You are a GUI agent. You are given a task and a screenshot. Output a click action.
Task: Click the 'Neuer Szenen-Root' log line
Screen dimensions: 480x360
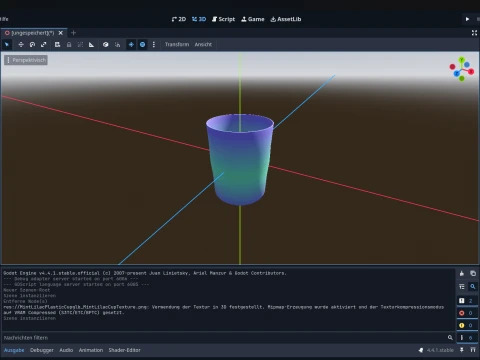[x=27, y=290]
